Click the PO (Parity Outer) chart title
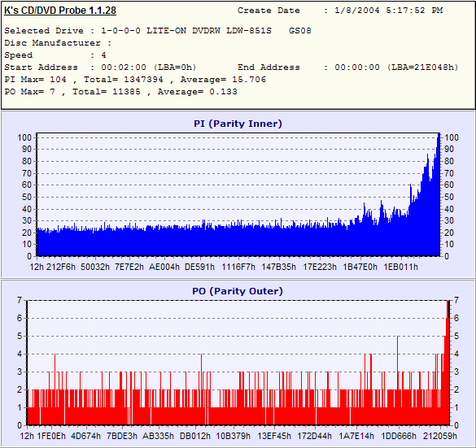 (x=238, y=291)
